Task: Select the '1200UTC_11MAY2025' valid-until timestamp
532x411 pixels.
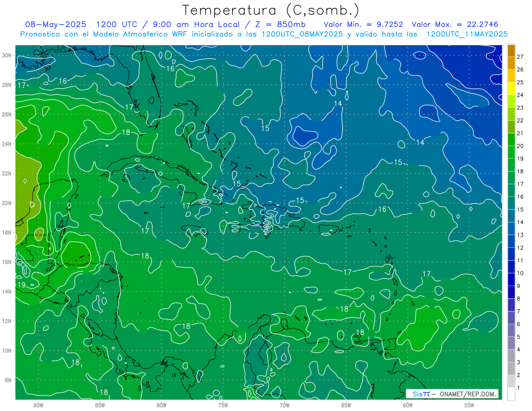Action: (x=467, y=34)
